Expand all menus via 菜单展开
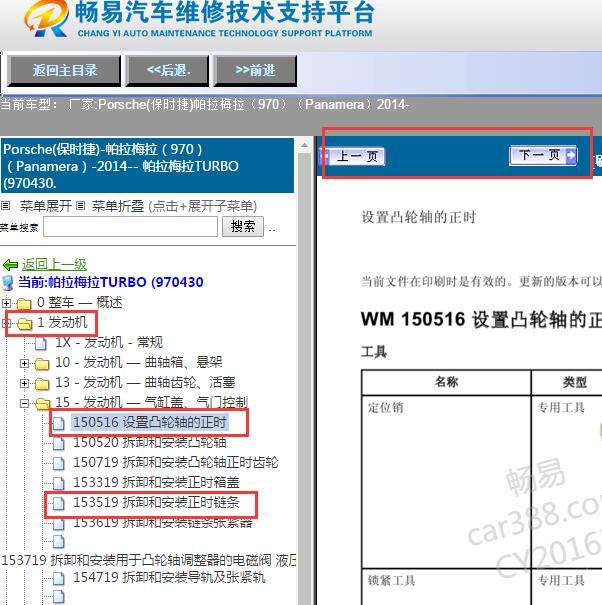The width and height of the screenshot is (602, 605). point(46,206)
